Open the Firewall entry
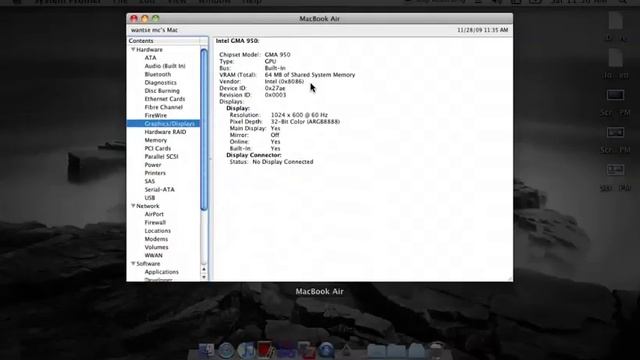The height and width of the screenshot is (360, 640). tap(155, 222)
